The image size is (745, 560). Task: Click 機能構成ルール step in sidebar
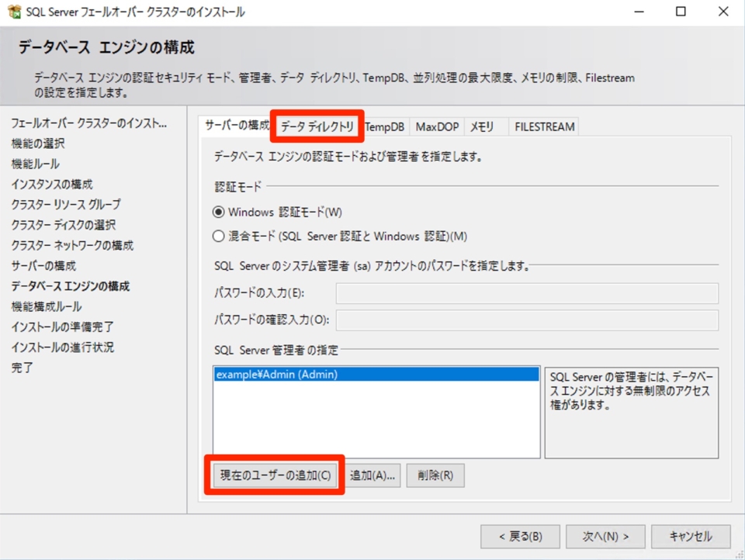pyautogui.click(x=47, y=306)
